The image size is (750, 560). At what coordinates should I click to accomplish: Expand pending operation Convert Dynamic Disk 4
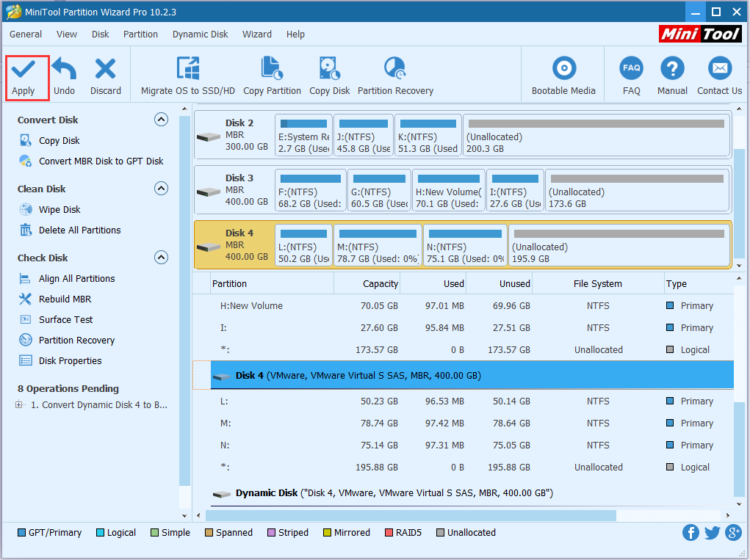[x=19, y=404]
